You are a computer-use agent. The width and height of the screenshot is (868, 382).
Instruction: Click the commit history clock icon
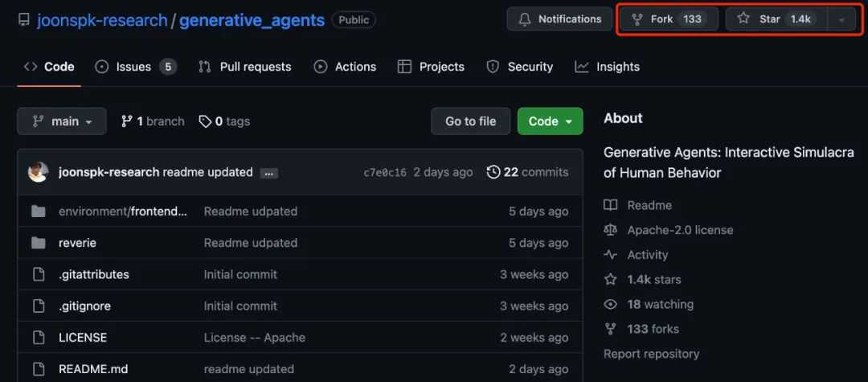click(493, 172)
